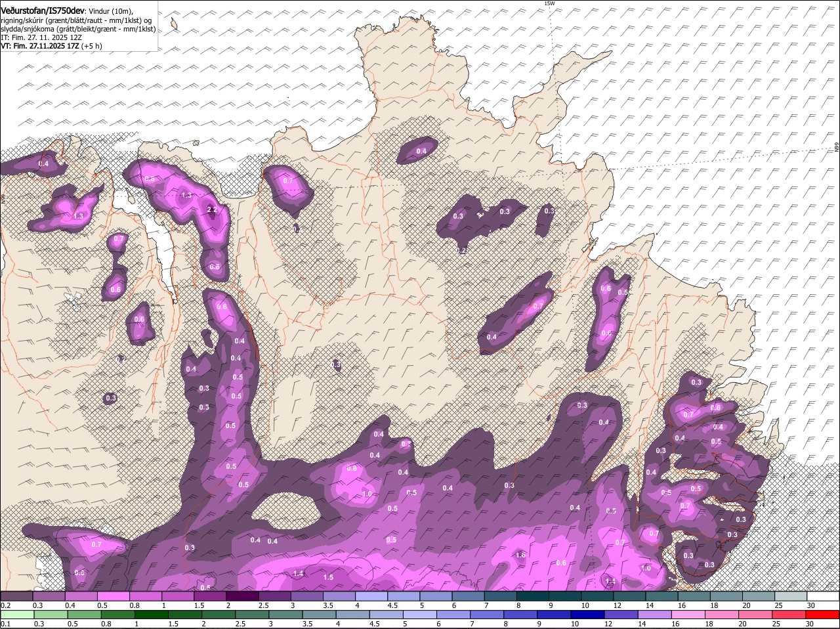Click the 1.8 snowfall value on the map
Viewport: 840px width, 629px height.
521,555
